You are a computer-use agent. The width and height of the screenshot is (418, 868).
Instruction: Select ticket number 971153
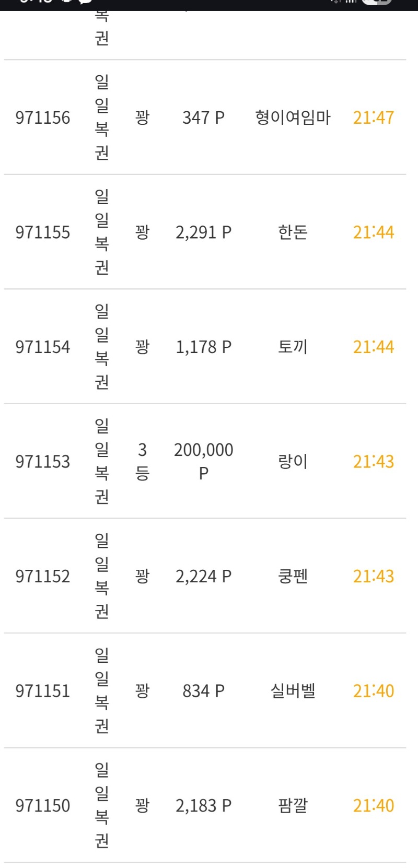[42, 461]
